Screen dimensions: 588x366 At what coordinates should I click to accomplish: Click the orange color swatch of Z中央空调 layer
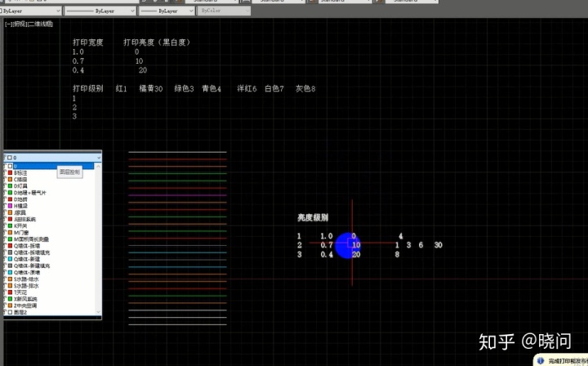10,306
